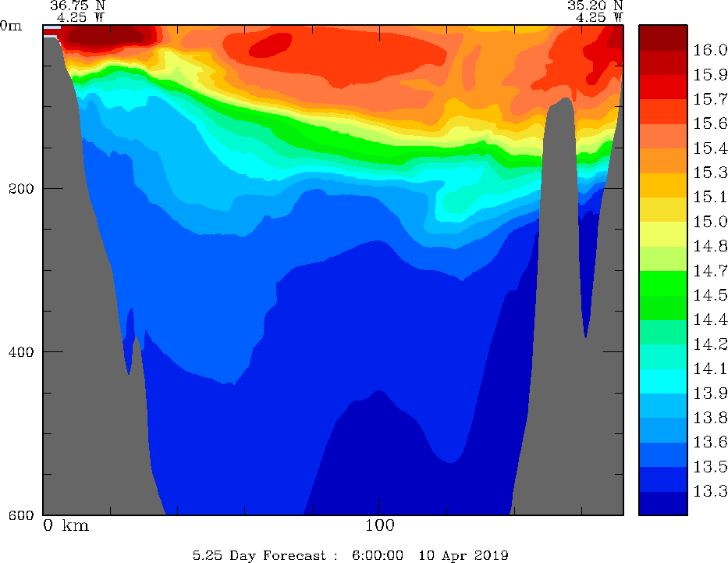Select colorbar band between 15.6 and 15.4
This screenshot has height=563, width=728.
click(662, 136)
